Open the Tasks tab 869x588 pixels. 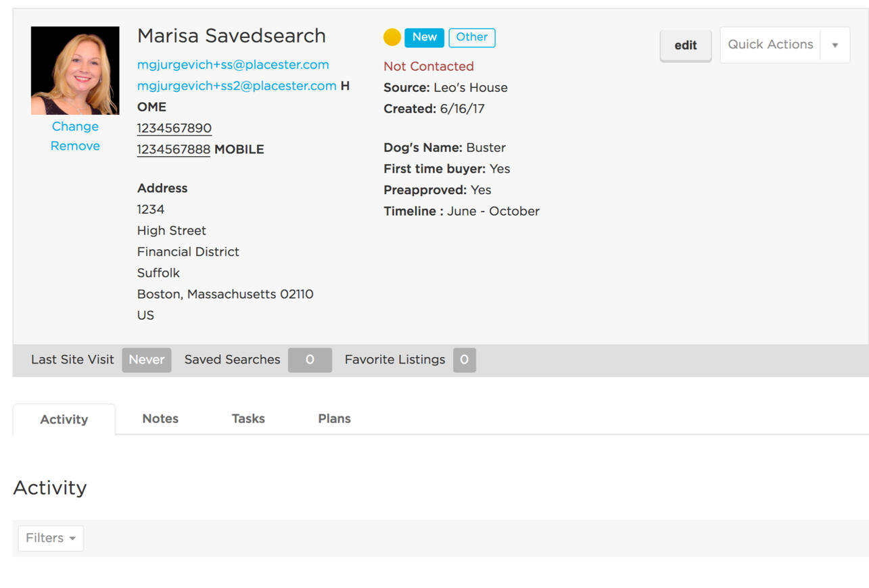248,418
